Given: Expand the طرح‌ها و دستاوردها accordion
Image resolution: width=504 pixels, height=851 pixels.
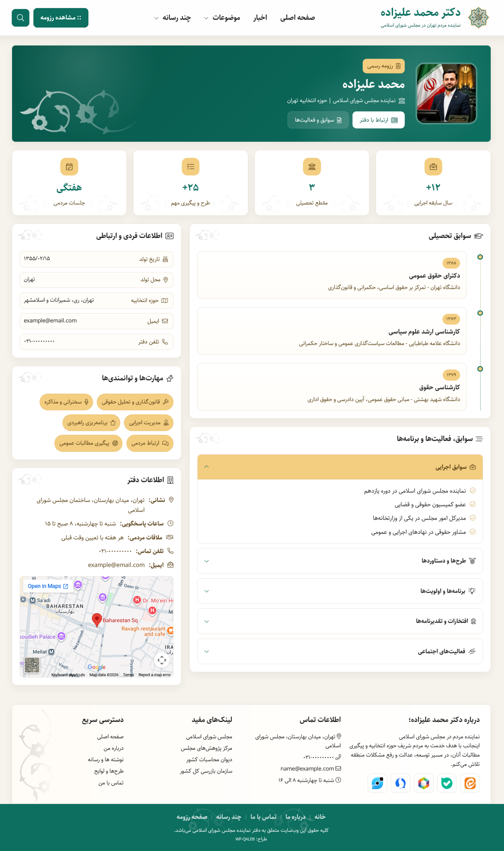Looking at the screenshot, I should pyautogui.click(x=340, y=561).
